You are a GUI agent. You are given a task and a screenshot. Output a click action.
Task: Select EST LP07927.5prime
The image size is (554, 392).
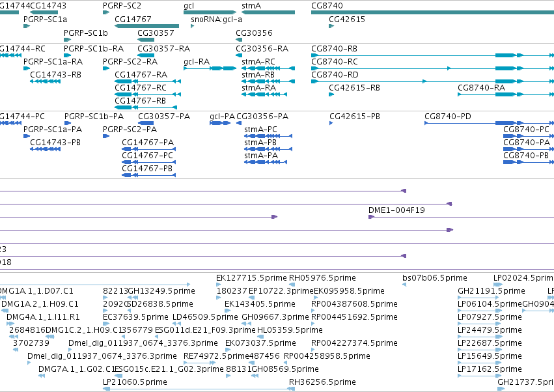pos(478,324)
